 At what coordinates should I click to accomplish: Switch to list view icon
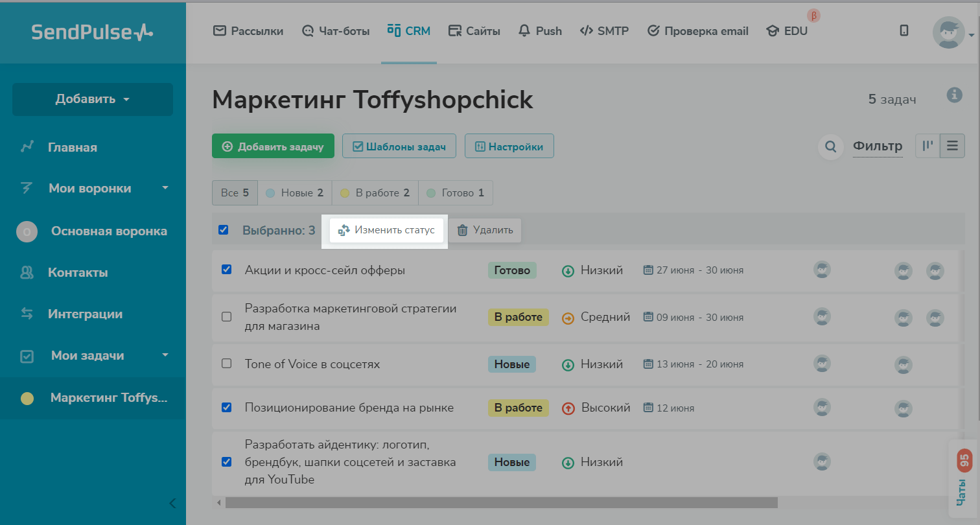click(952, 146)
